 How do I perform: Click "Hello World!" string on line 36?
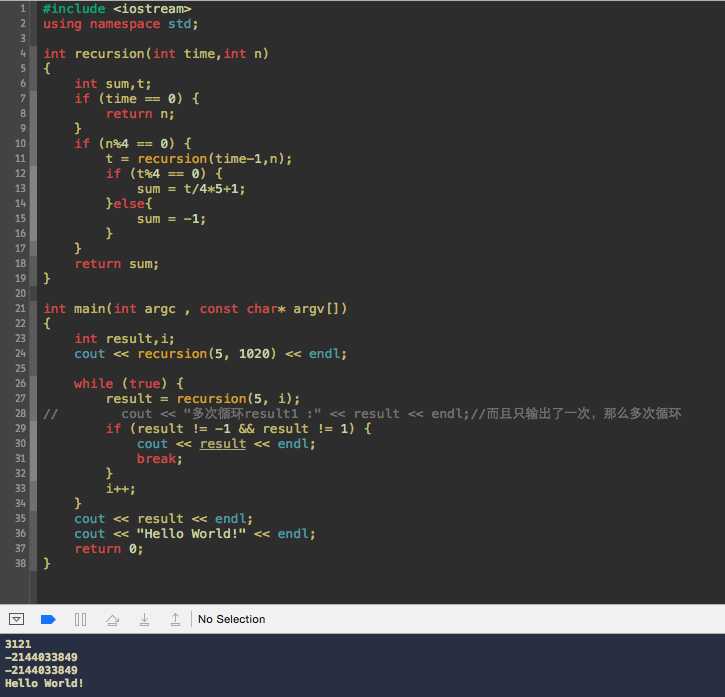tap(191, 534)
